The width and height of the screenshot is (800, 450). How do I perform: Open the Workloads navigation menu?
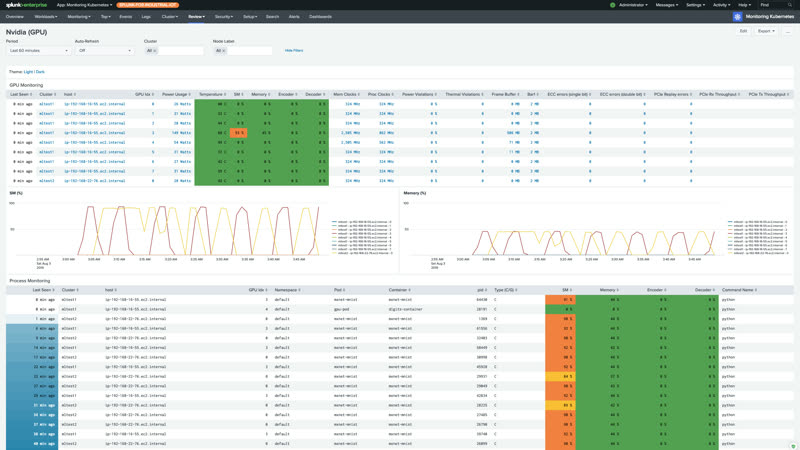click(46, 17)
